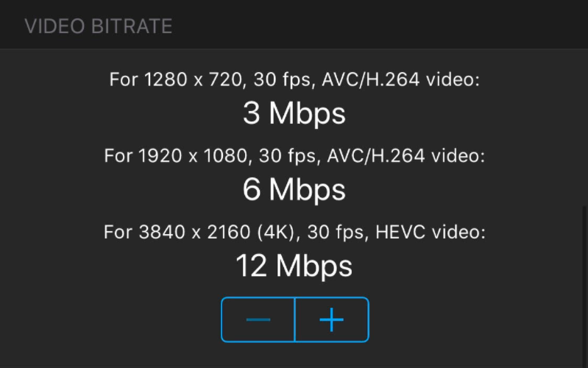Viewport: 588px width, 368px height.
Task: Select the 3 Mbps bitrate value
Action: click(294, 113)
